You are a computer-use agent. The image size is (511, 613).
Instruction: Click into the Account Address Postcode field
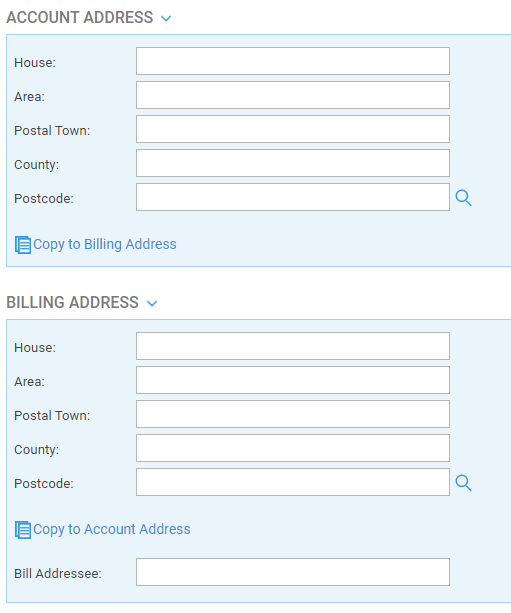[x=293, y=197]
